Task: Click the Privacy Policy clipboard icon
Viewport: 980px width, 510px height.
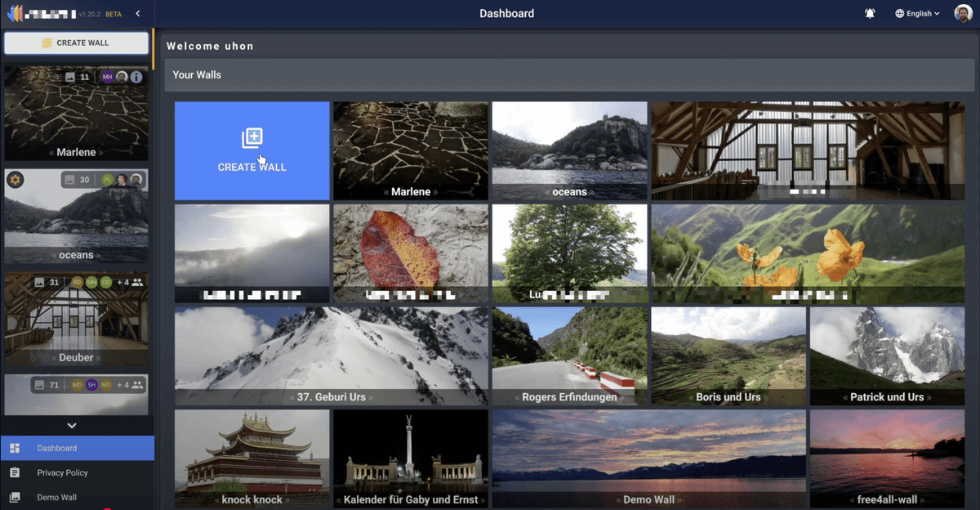Action: [15, 472]
